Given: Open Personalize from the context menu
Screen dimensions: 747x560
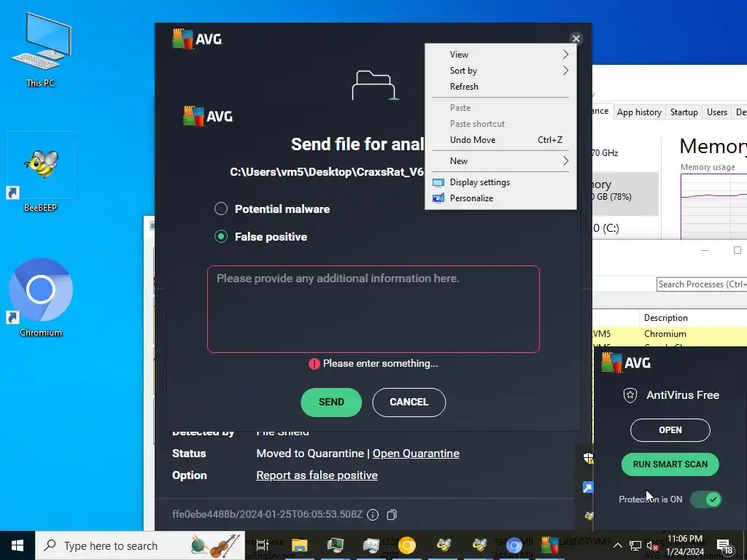Looking at the screenshot, I should pos(500,198).
